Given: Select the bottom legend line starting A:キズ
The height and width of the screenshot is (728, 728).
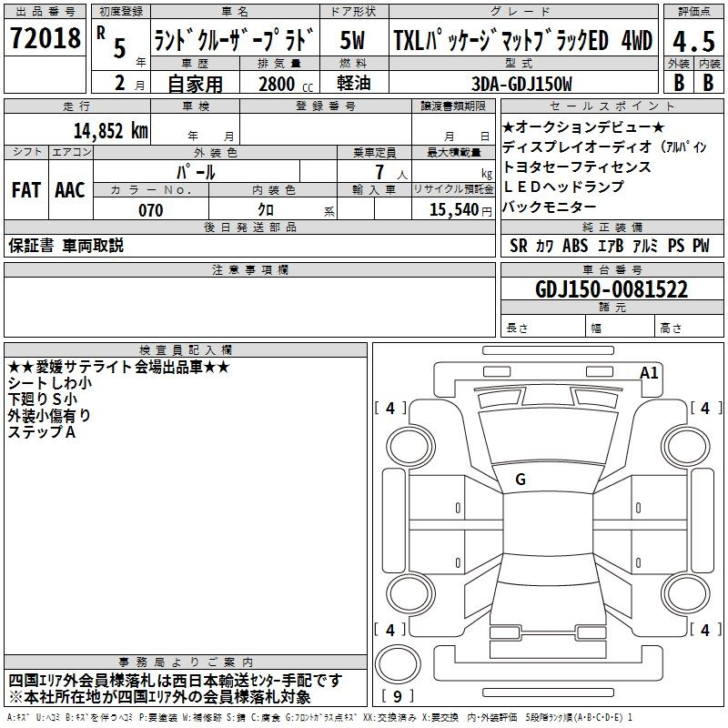Looking at the screenshot, I should (x=319, y=718).
